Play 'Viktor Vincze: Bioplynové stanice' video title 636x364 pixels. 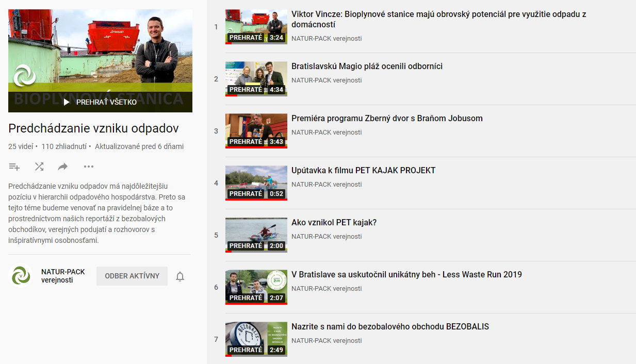(x=438, y=20)
